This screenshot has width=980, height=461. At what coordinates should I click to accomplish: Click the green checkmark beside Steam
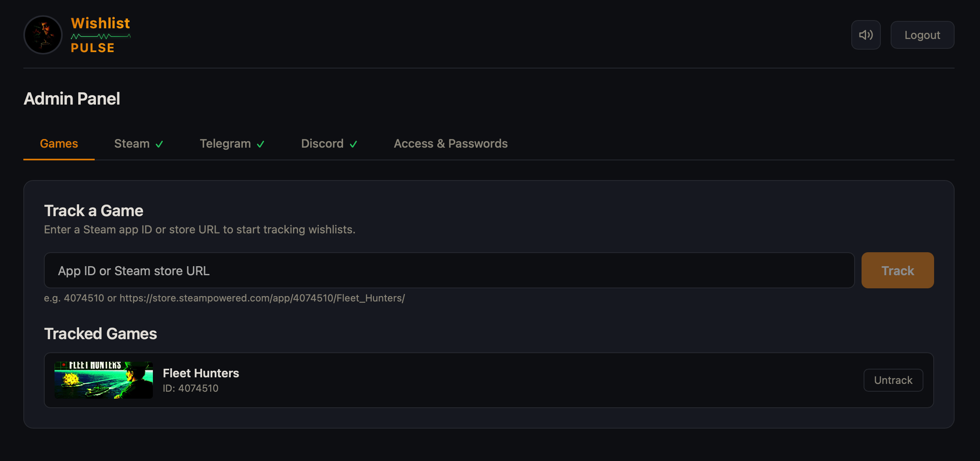tap(159, 144)
